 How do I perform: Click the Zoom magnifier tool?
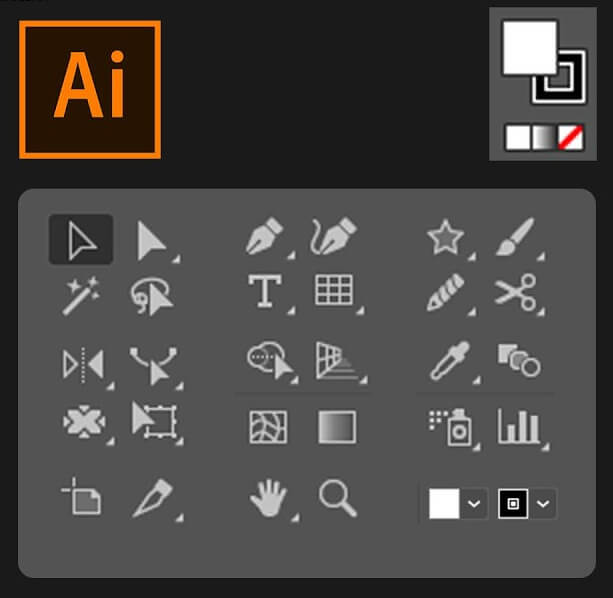click(337, 497)
